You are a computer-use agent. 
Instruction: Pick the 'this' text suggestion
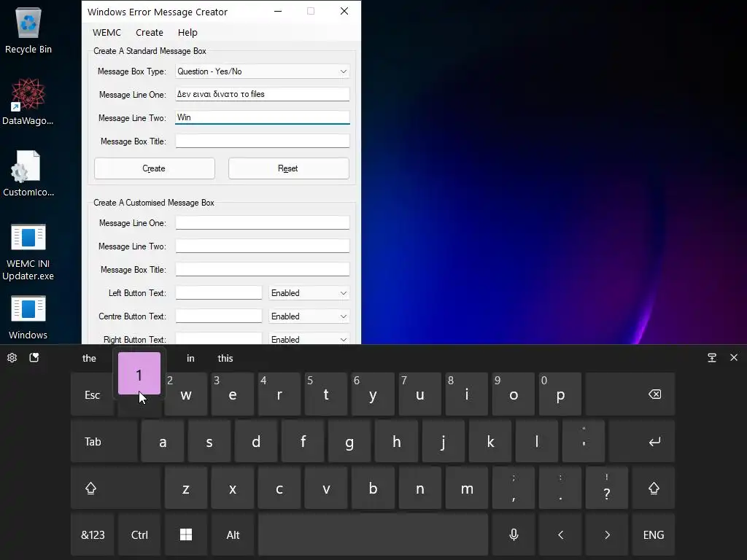(x=225, y=358)
